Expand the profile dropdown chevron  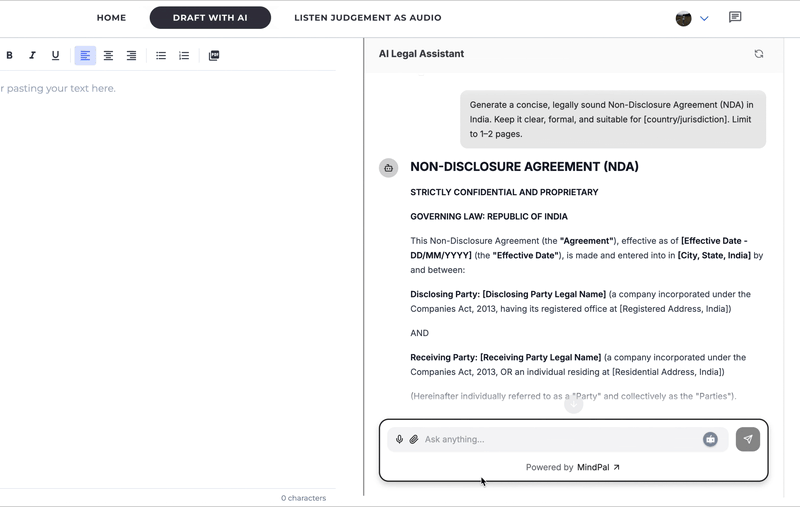point(704,18)
